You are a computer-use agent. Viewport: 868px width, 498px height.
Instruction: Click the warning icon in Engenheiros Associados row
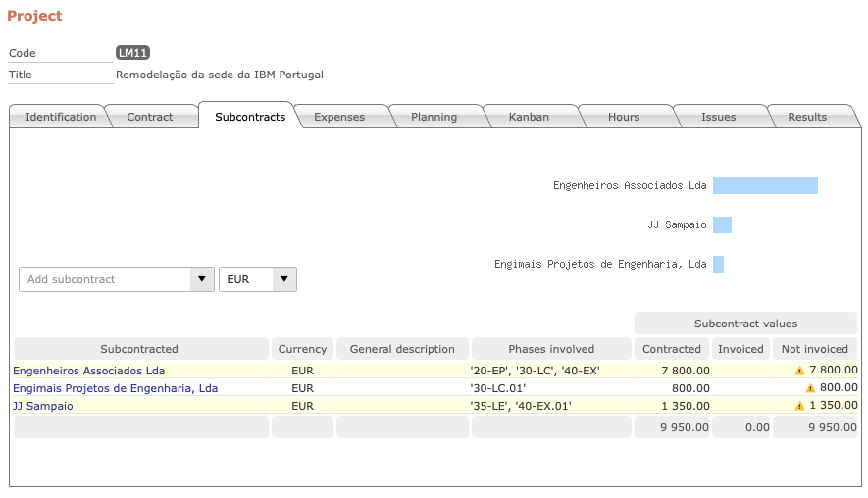point(799,371)
